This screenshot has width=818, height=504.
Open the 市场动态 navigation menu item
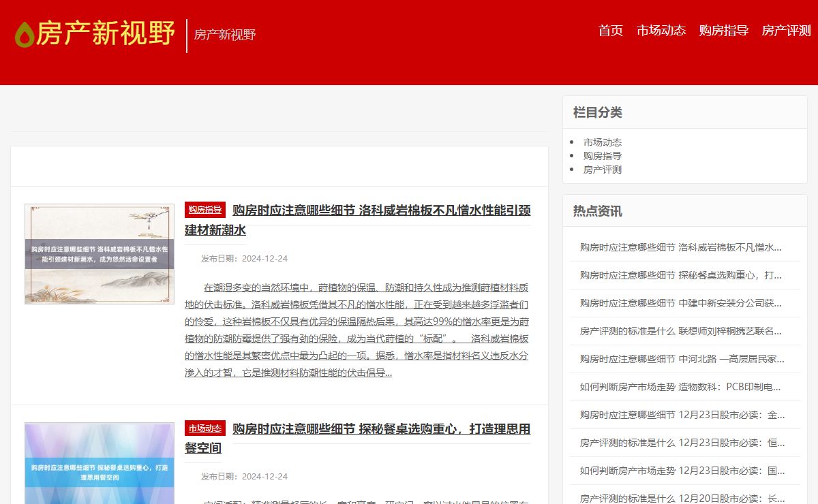click(x=661, y=31)
